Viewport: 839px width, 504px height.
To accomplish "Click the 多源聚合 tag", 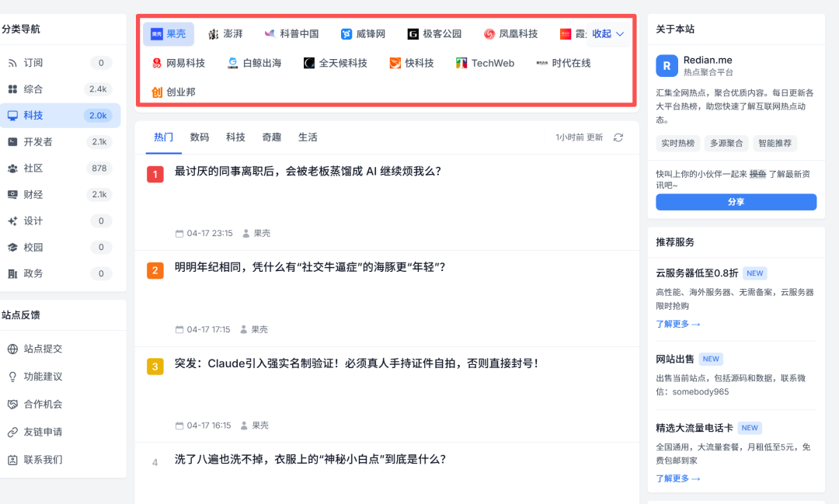I will [x=726, y=144].
